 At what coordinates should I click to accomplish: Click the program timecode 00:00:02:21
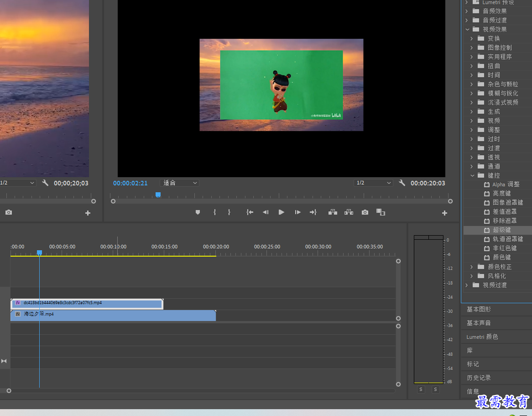point(130,183)
